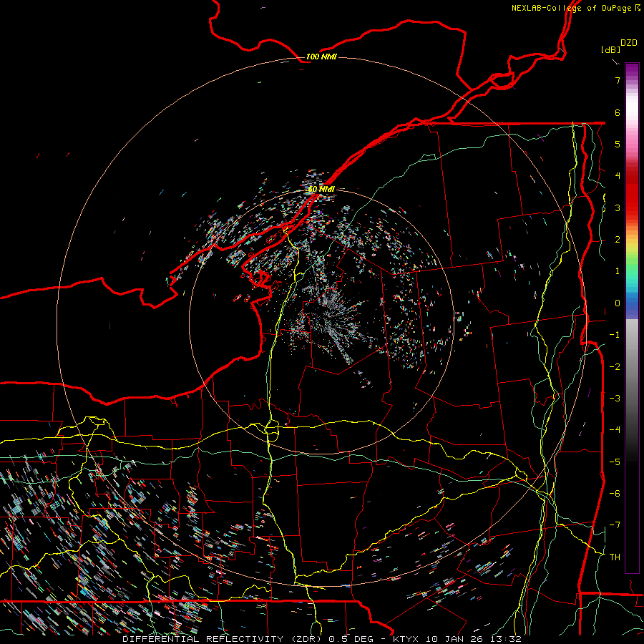Image resolution: width=644 pixels, height=644 pixels.
Task: Click the 2 tick label on scale
Action: coord(618,240)
